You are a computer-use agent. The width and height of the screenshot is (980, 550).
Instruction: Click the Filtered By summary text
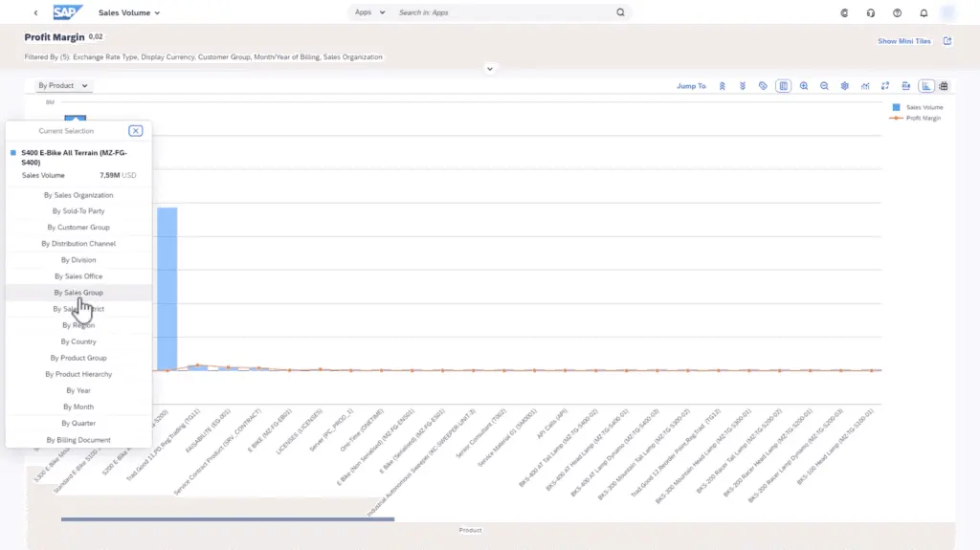(203, 56)
